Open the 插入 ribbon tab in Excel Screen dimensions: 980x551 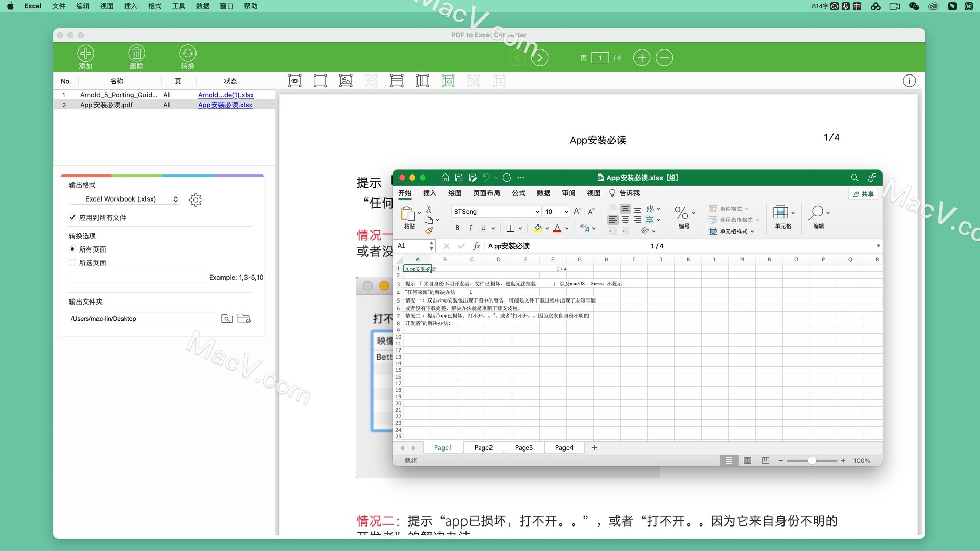click(430, 193)
